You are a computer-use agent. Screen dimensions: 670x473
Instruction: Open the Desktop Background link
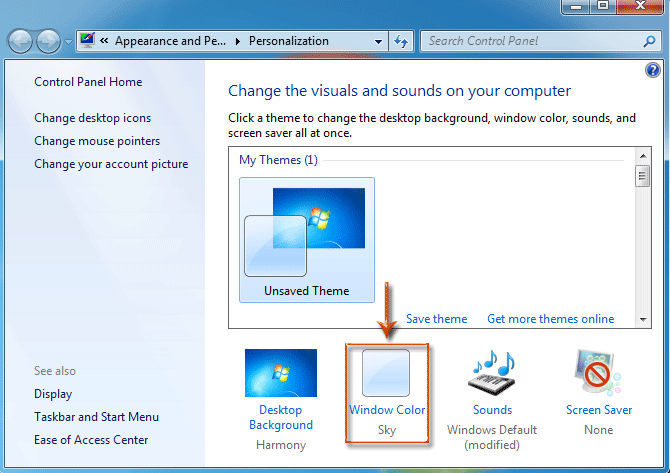coord(281,417)
